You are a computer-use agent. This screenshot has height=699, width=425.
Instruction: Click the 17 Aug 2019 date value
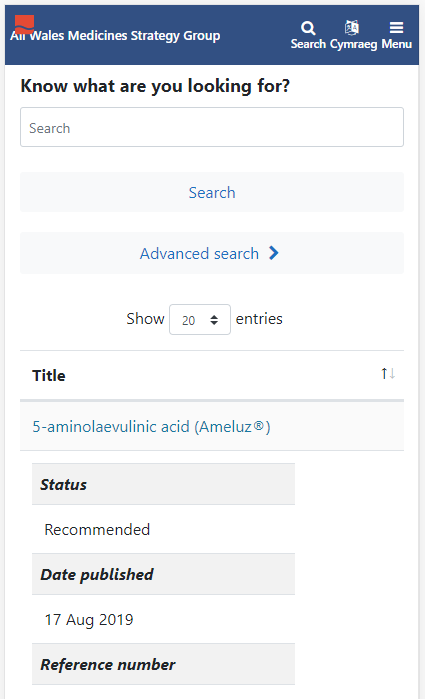pyautogui.click(x=89, y=620)
